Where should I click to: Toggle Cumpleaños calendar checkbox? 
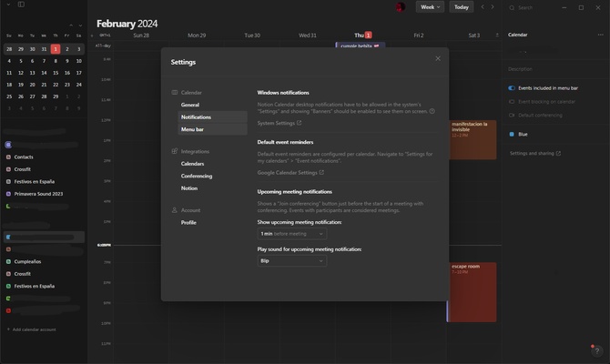8,262
